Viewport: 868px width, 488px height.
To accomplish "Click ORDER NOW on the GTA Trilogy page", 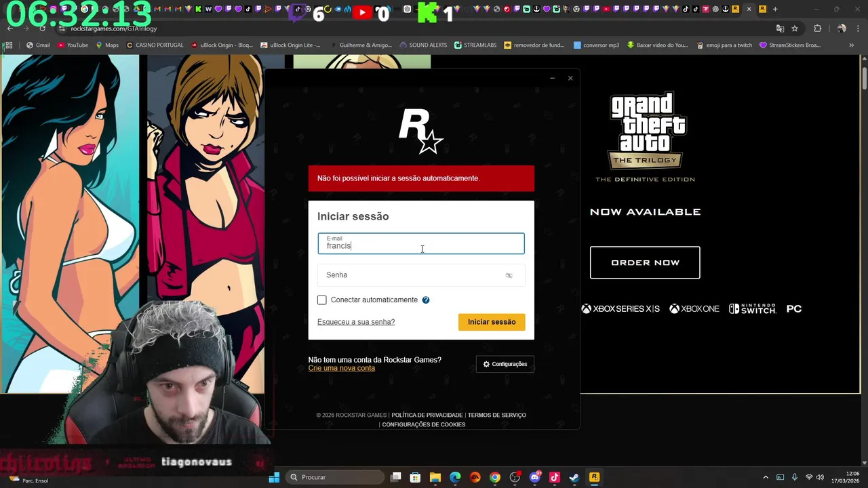I will click(645, 262).
